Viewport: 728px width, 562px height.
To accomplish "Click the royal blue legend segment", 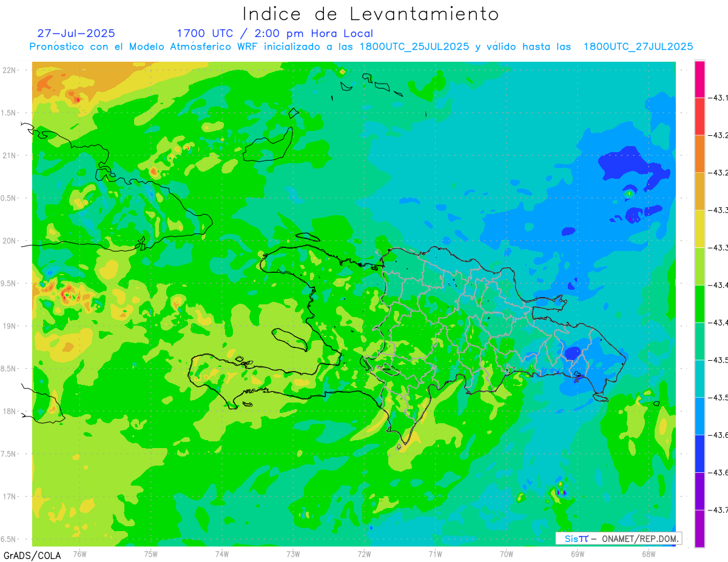I will point(699,453).
